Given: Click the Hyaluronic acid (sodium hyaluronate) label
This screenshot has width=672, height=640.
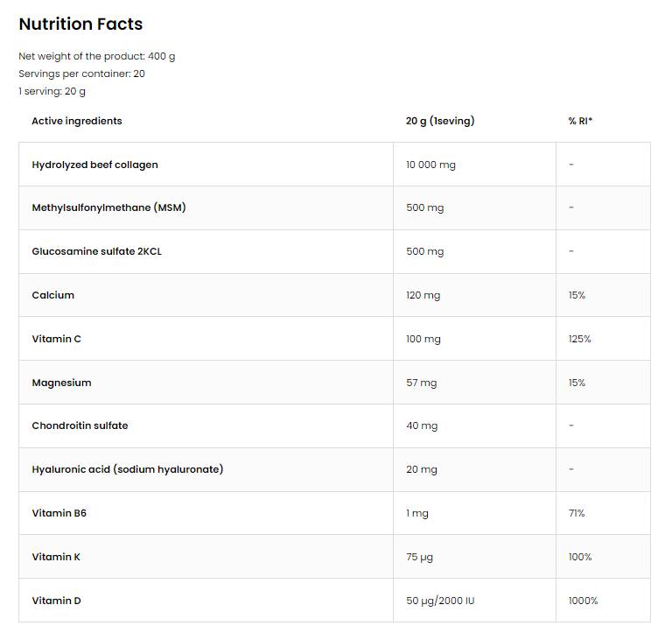Looking at the screenshot, I should pos(127,469).
